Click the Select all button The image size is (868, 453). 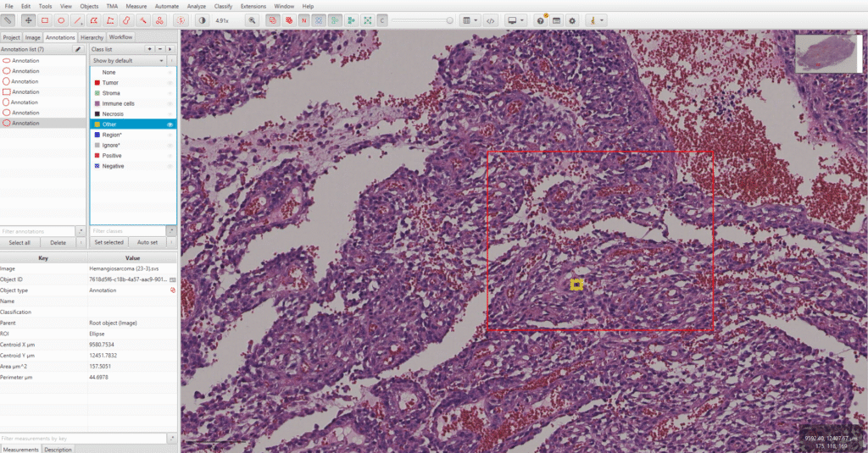click(20, 242)
